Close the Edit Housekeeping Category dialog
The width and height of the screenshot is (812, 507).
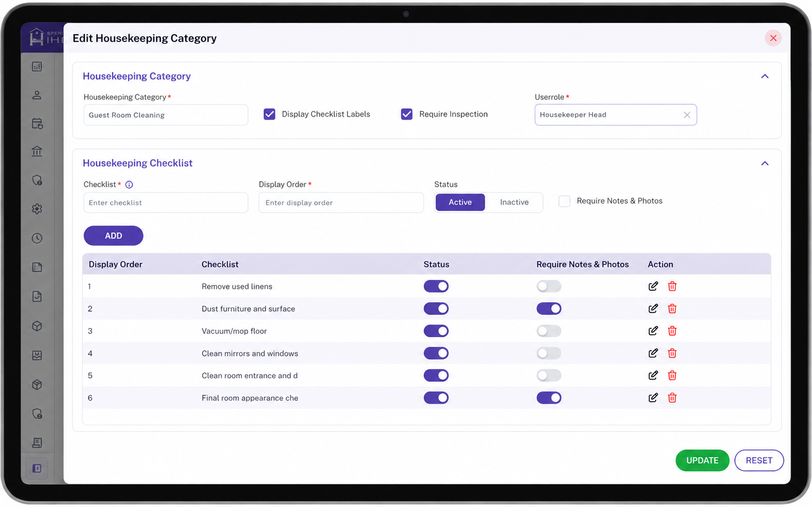[773, 38]
